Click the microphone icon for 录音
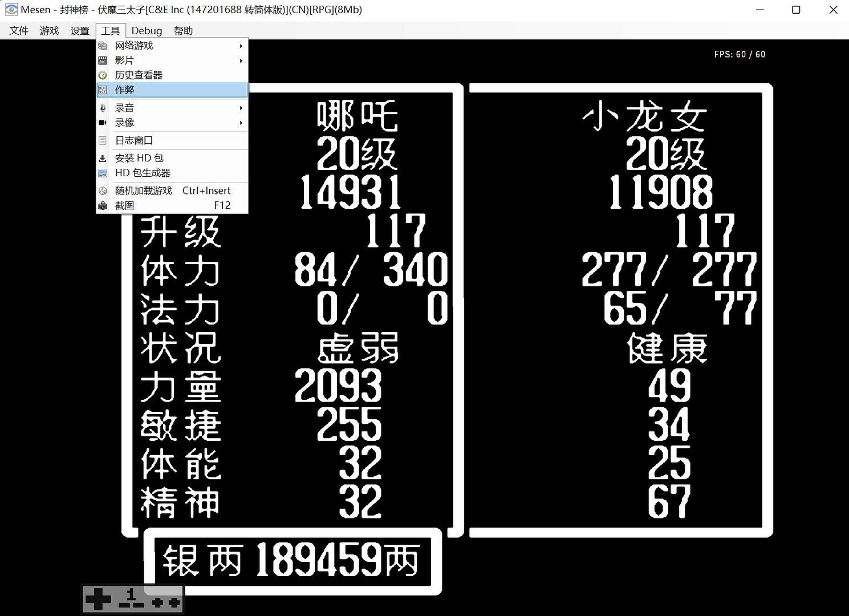The height and width of the screenshot is (616, 849). [103, 107]
